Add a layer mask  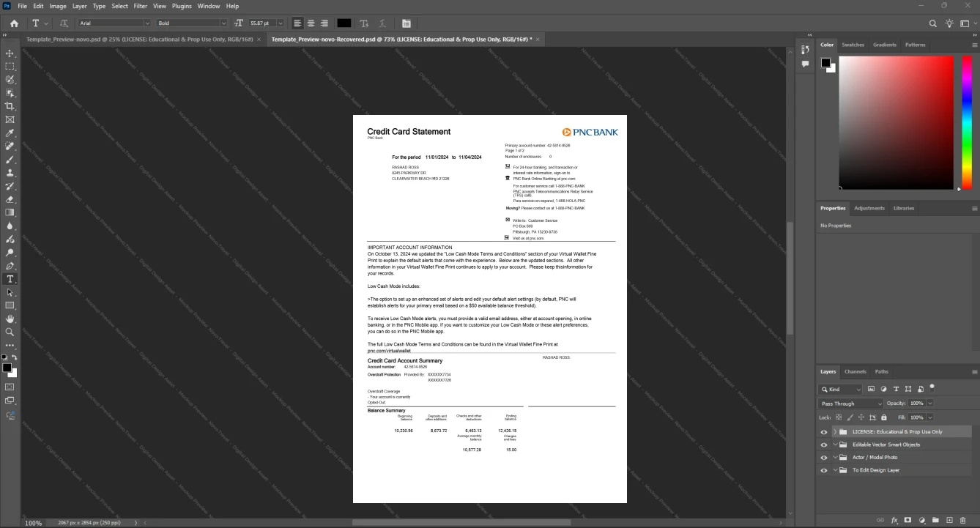coord(907,520)
